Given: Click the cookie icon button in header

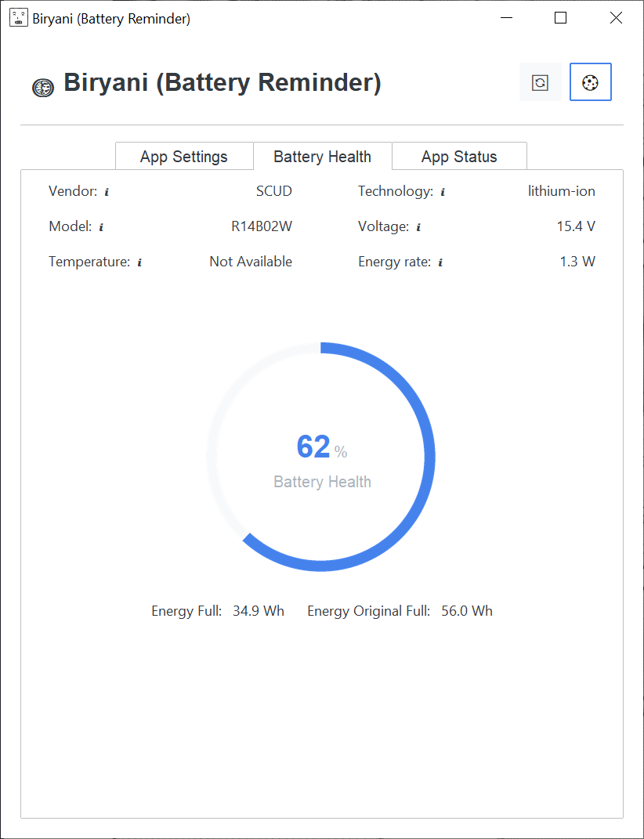Looking at the screenshot, I should coord(591,82).
